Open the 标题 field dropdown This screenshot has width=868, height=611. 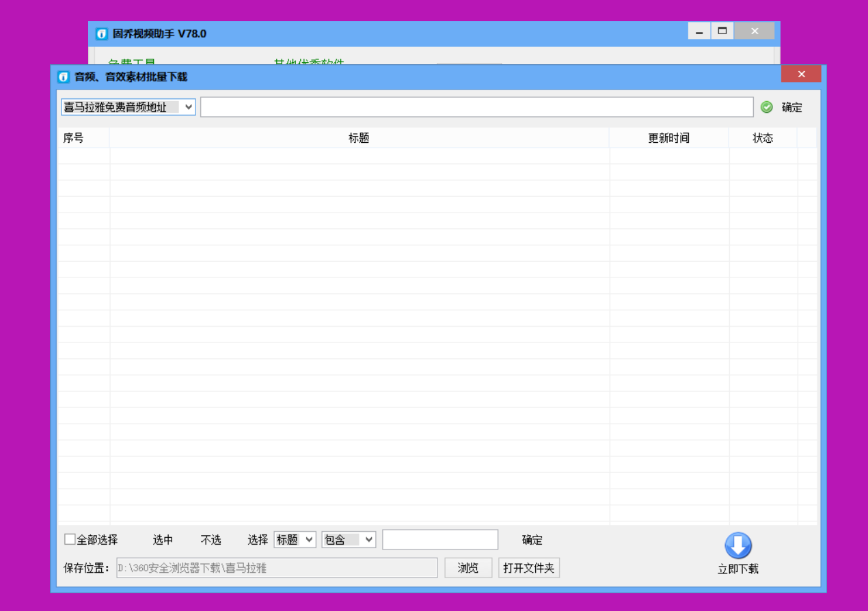295,539
